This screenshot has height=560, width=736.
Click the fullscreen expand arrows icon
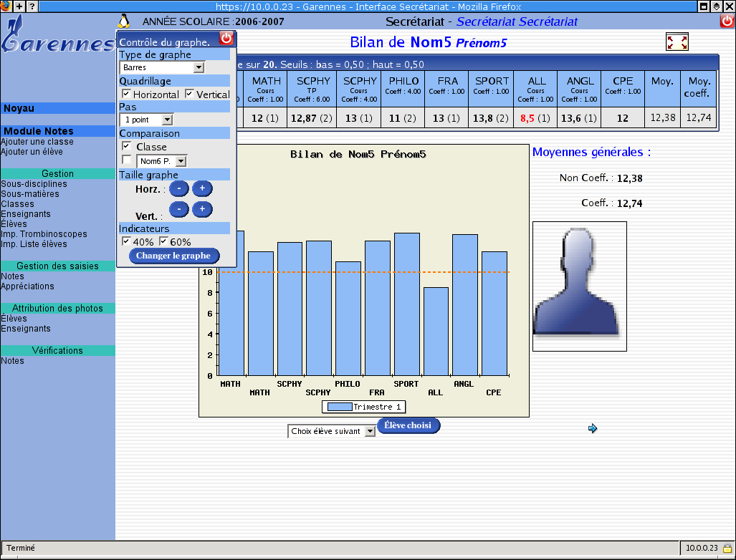click(x=677, y=42)
